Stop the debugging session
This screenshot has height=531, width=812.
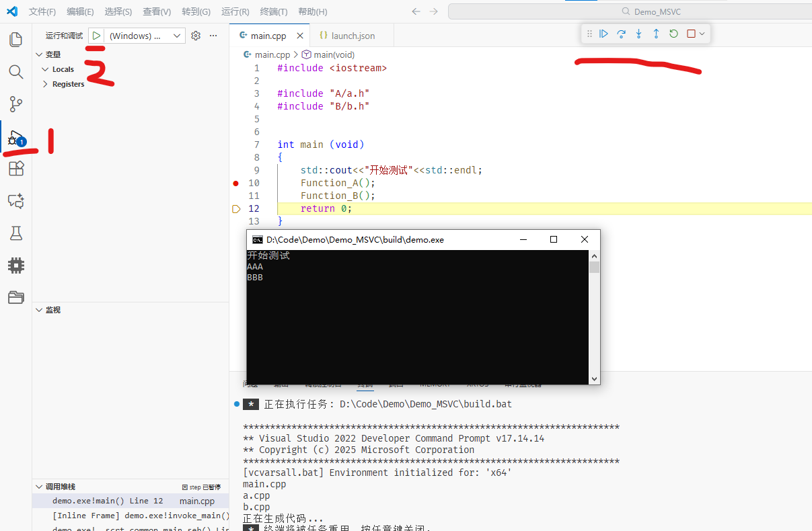tap(691, 34)
